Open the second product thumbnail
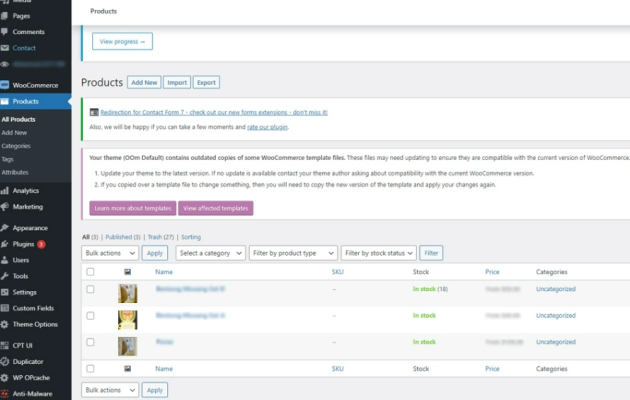The height and width of the screenshot is (400, 630). [127, 320]
